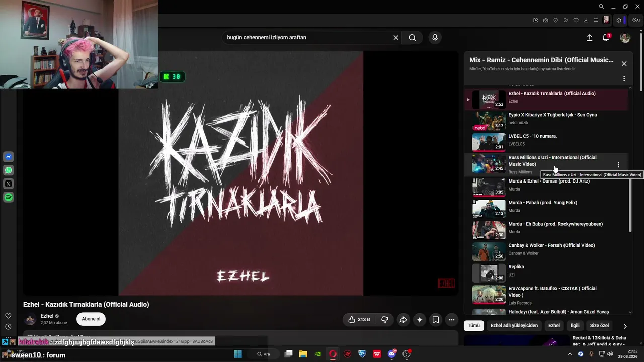Screen dimensions: 644x362
Task: Dislike the Ezhel video
Action: pyautogui.click(x=385, y=320)
